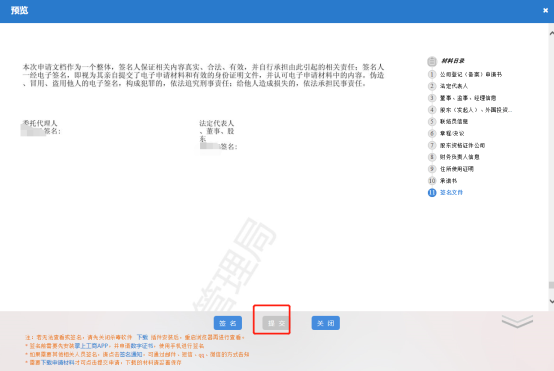Select highlighted 签名文件 entry
This screenshot has width=554, height=371.
point(451,193)
